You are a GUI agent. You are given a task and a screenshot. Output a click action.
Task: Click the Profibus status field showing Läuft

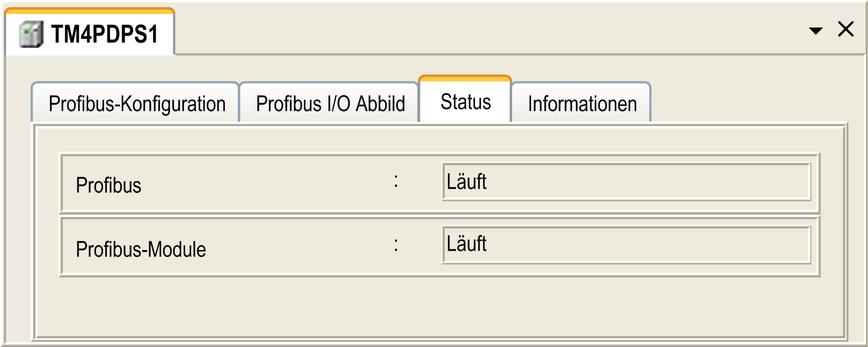coord(626,181)
